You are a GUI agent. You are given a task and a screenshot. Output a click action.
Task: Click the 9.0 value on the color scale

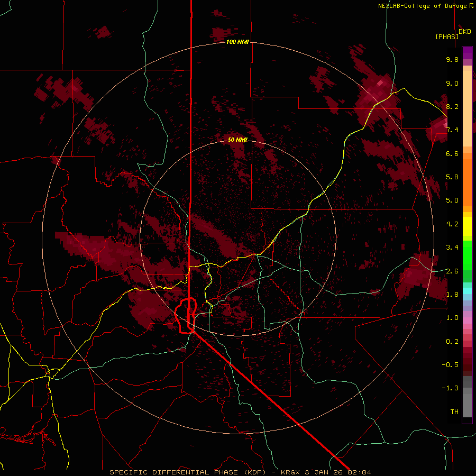point(452,83)
